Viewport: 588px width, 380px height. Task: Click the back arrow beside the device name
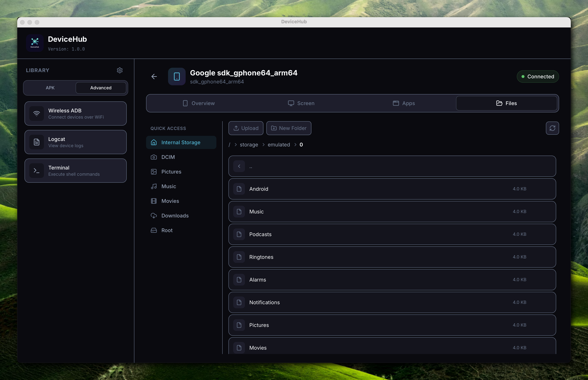154,77
